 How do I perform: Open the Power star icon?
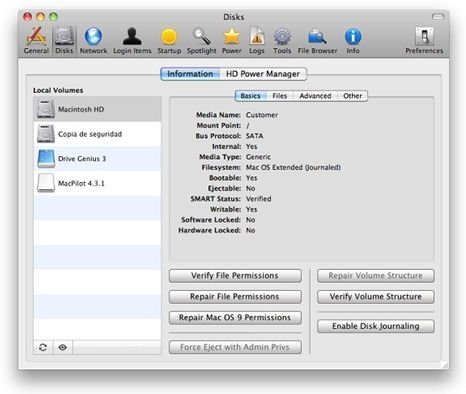232,41
